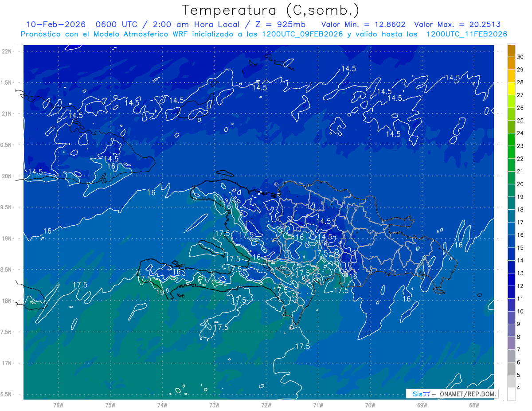Image resolution: width=532 pixels, height=411 pixels.
Task: Click the '69W' longitude label
Action: coord(422,405)
